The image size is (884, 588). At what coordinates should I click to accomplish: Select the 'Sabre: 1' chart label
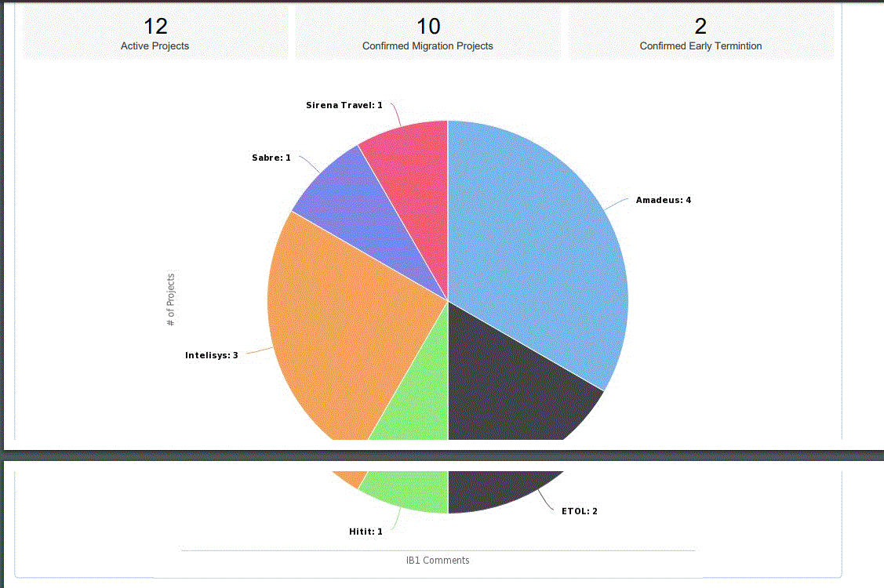tap(271, 158)
